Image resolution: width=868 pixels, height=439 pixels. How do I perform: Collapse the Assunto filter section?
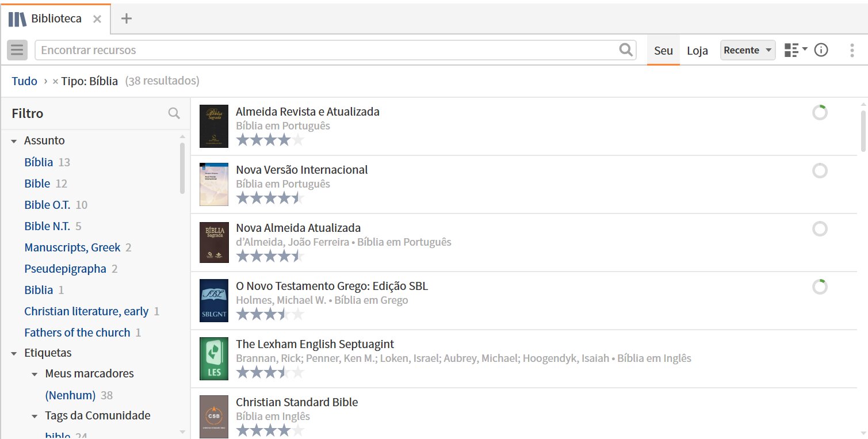[14, 141]
